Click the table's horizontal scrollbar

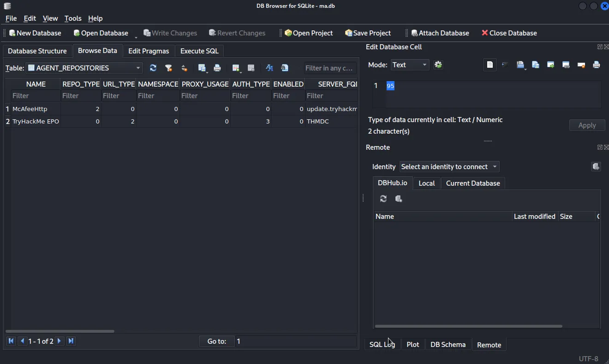pyautogui.click(x=60, y=331)
